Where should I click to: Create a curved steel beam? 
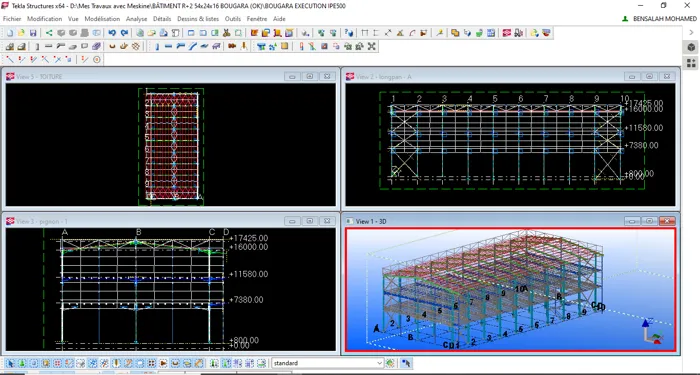click(72, 46)
